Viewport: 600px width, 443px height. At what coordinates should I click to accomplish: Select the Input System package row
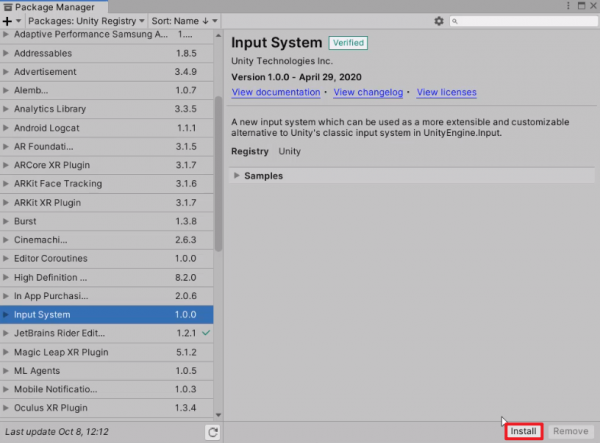point(107,314)
